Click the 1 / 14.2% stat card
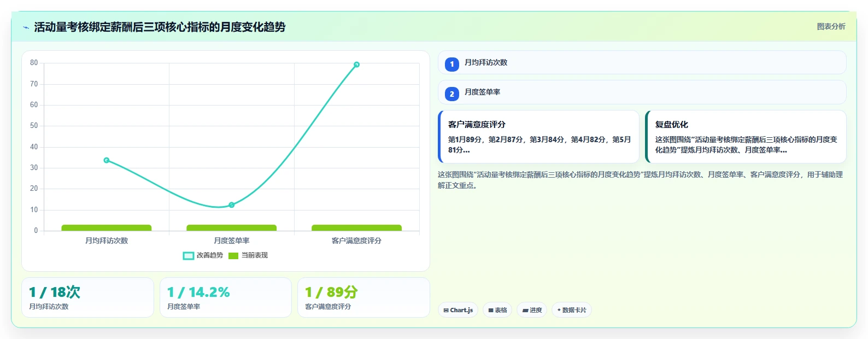This screenshot has width=868, height=339. point(226,297)
